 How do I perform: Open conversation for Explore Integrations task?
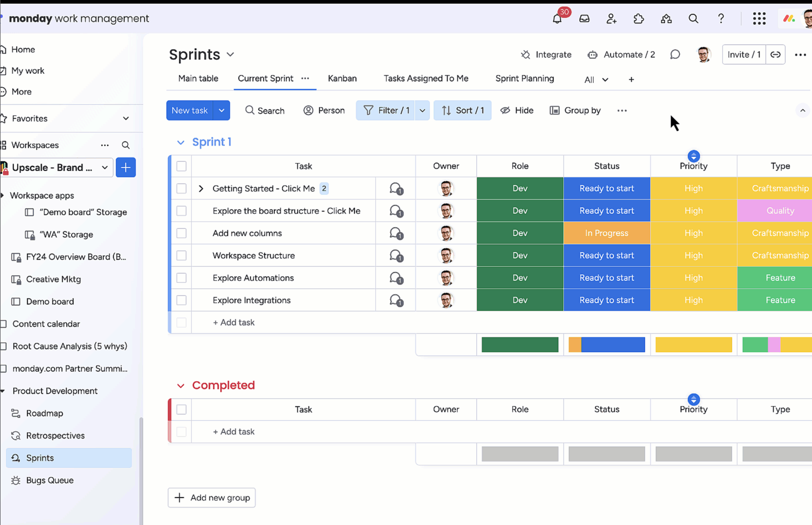tap(396, 300)
